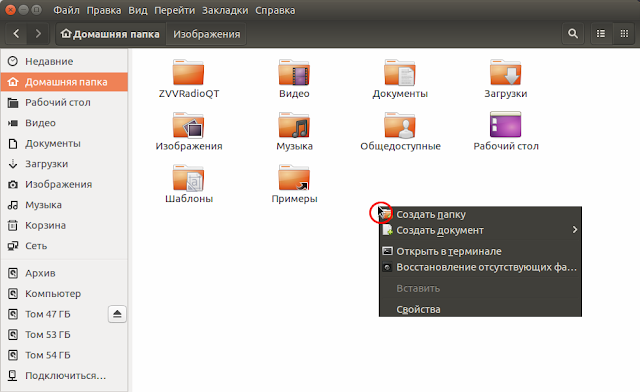640x392 pixels.
Task: Switch to icon grid view
Action: click(x=624, y=33)
